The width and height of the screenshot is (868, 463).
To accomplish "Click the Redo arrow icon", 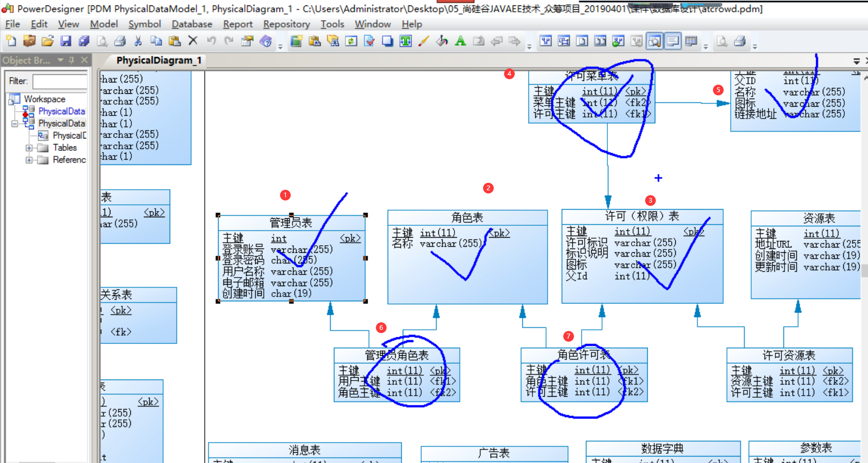I will coord(229,41).
